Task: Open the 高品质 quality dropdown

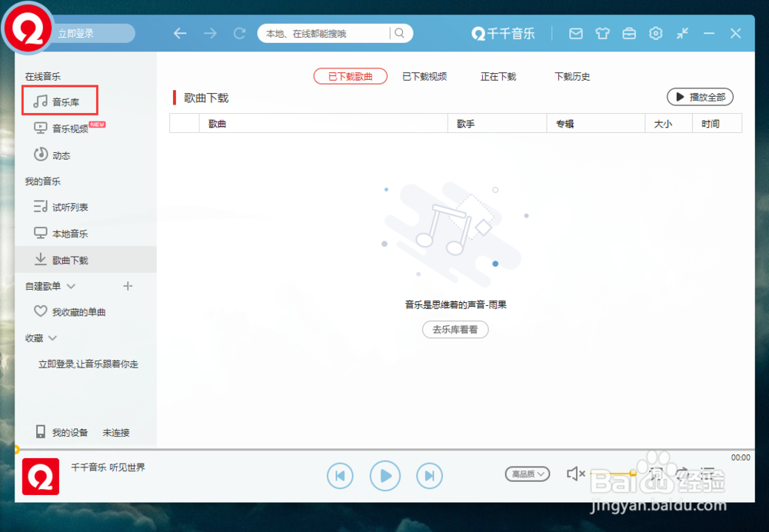Action: pyautogui.click(x=528, y=474)
